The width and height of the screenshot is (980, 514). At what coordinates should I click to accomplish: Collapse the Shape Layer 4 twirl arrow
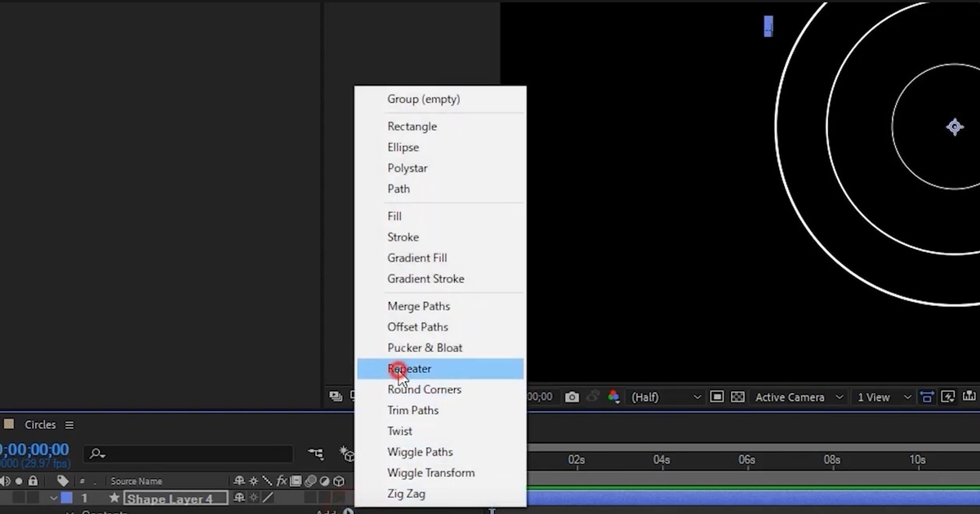(x=53, y=498)
